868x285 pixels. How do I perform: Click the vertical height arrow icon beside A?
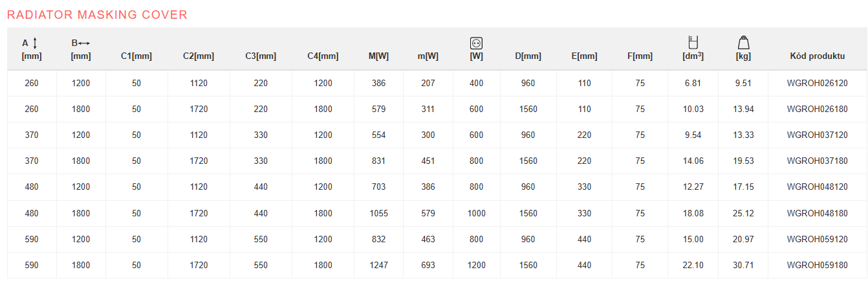(x=35, y=43)
